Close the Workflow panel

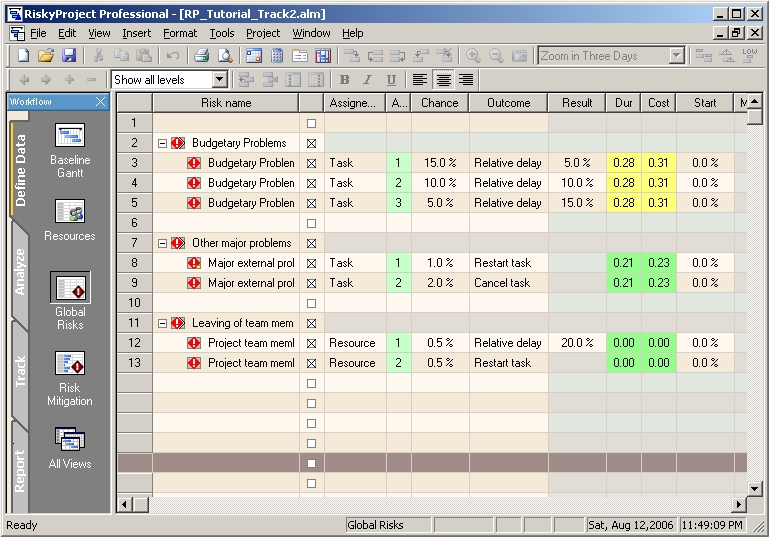[100, 102]
